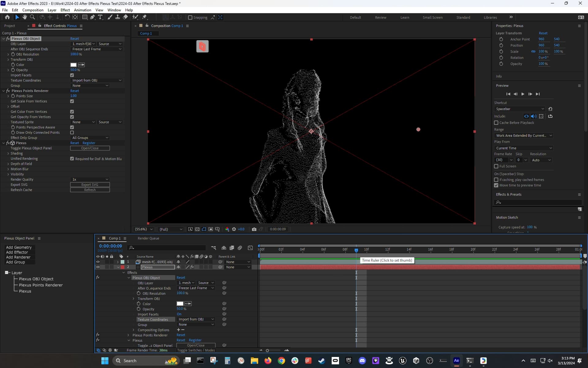Open the Animation menu
The height and width of the screenshot is (368, 588).
(x=82, y=10)
